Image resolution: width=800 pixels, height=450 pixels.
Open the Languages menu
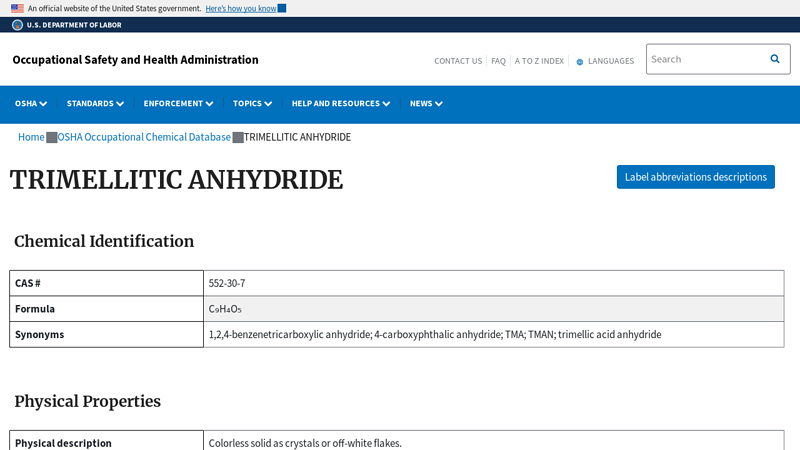611,61
